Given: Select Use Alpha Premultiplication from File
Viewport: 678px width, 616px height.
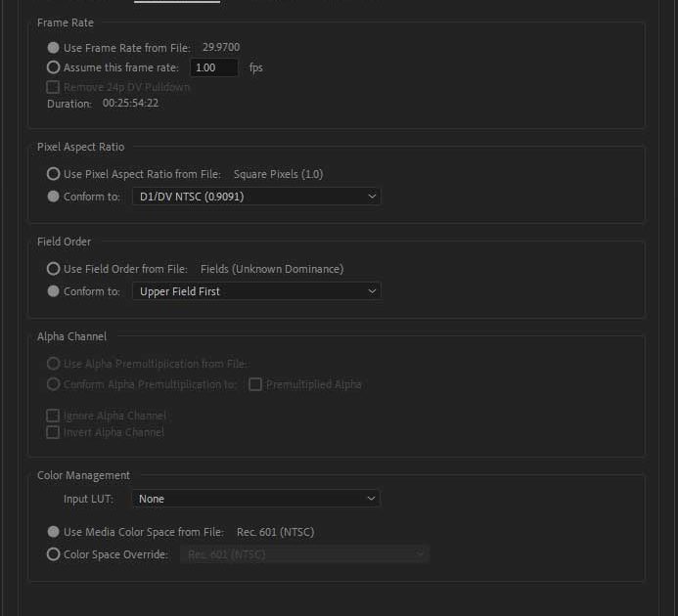Looking at the screenshot, I should click(x=53, y=364).
